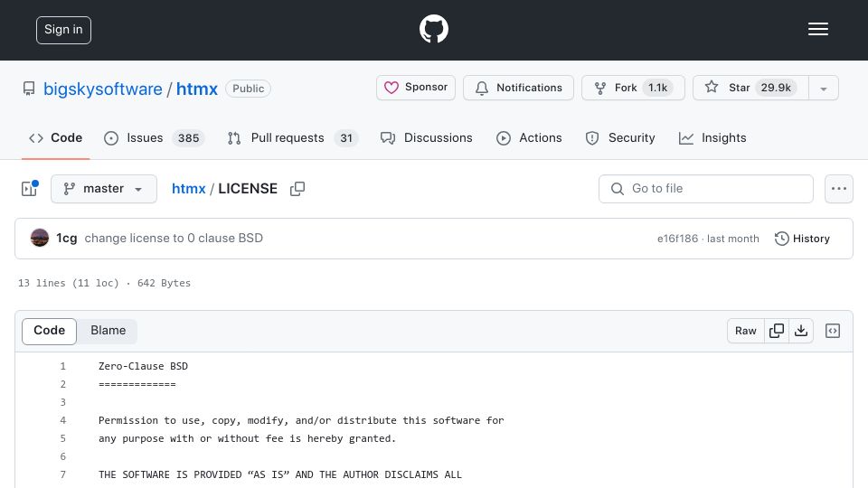
Task: Open the bigskysoftware owner link
Action: tap(103, 89)
